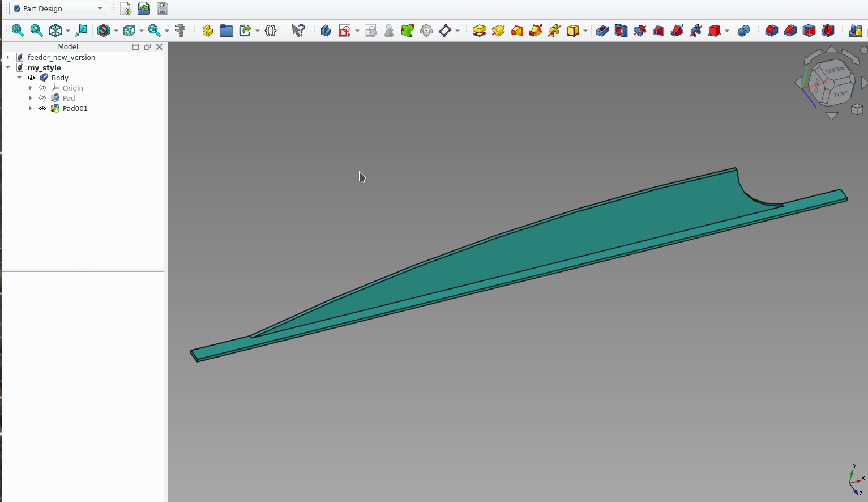Viewport: 868px width, 502px height.
Task: Click the Fit Selection zoom icon
Action: (x=36, y=31)
